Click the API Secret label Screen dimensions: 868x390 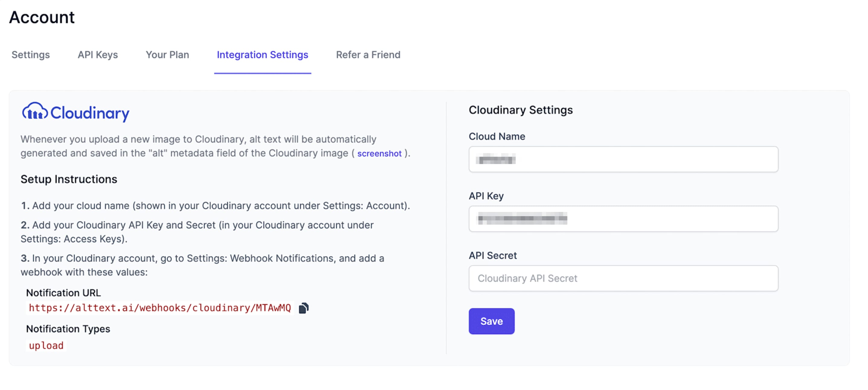click(492, 255)
